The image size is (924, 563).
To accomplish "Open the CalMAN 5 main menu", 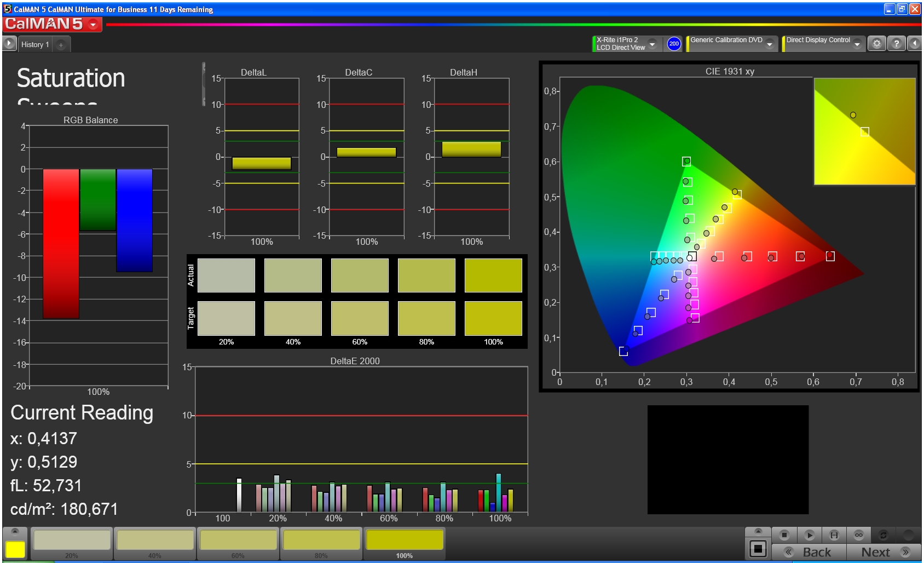I will [x=93, y=25].
